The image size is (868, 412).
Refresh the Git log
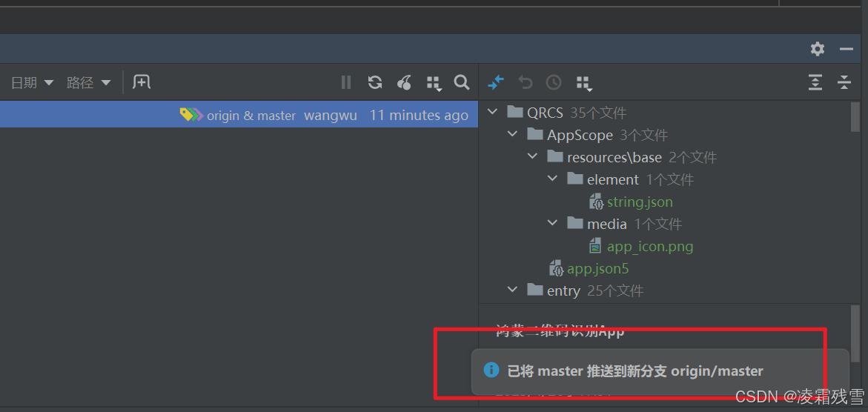click(375, 82)
